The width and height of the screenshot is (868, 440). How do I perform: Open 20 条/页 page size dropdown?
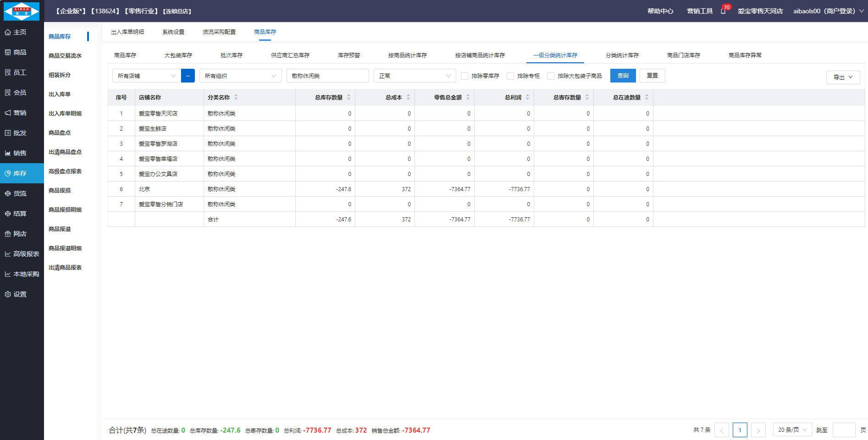click(792, 430)
